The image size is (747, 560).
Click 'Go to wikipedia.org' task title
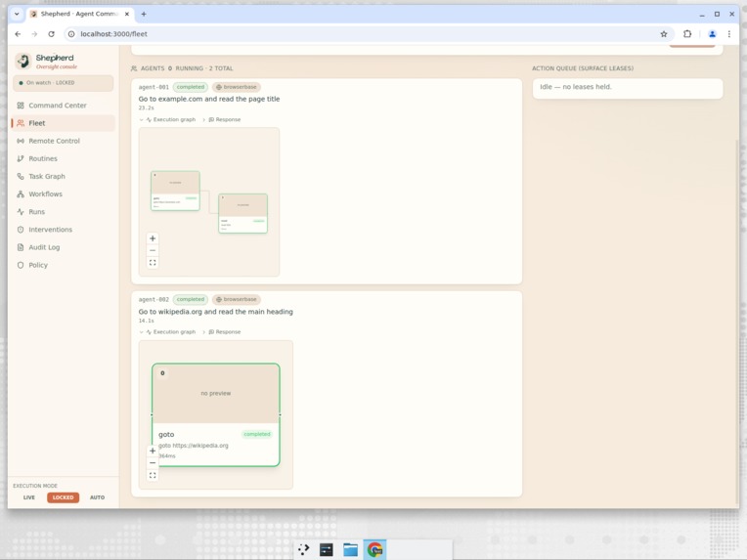[x=216, y=312]
